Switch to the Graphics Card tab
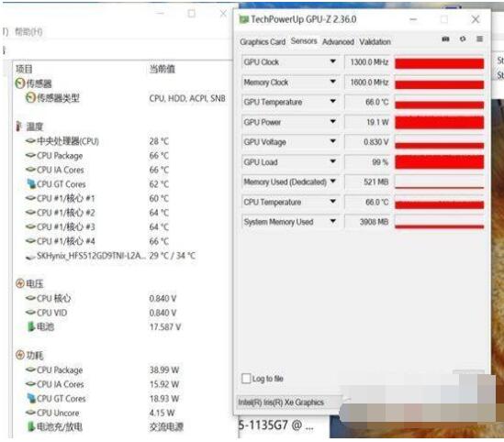Image resolution: width=504 pixels, height=442 pixels. (263, 42)
